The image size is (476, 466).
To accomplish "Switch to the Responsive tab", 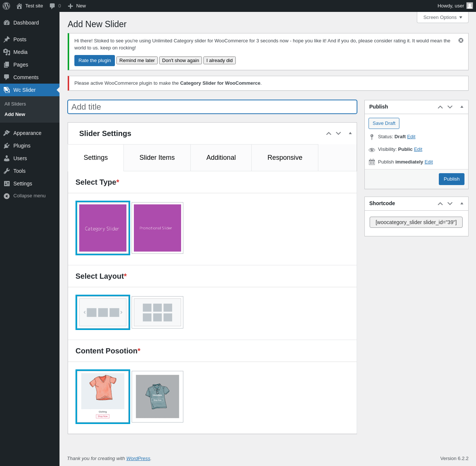I will click(285, 158).
